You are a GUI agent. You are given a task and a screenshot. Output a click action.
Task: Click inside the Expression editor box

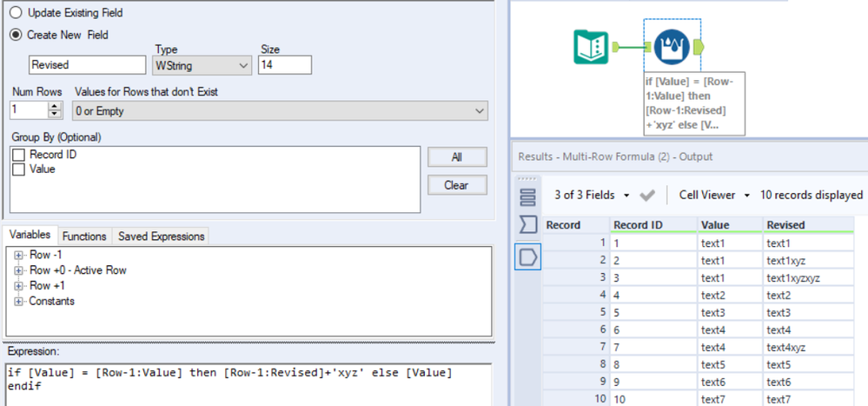point(248,384)
